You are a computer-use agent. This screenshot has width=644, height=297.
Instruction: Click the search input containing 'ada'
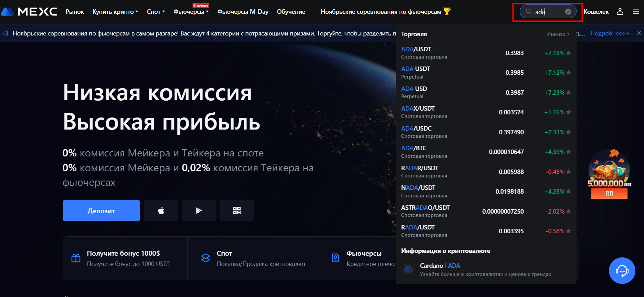click(548, 12)
